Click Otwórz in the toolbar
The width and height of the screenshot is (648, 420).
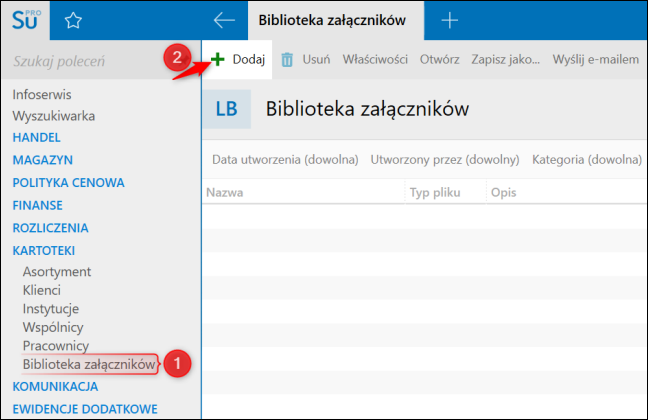click(439, 60)
